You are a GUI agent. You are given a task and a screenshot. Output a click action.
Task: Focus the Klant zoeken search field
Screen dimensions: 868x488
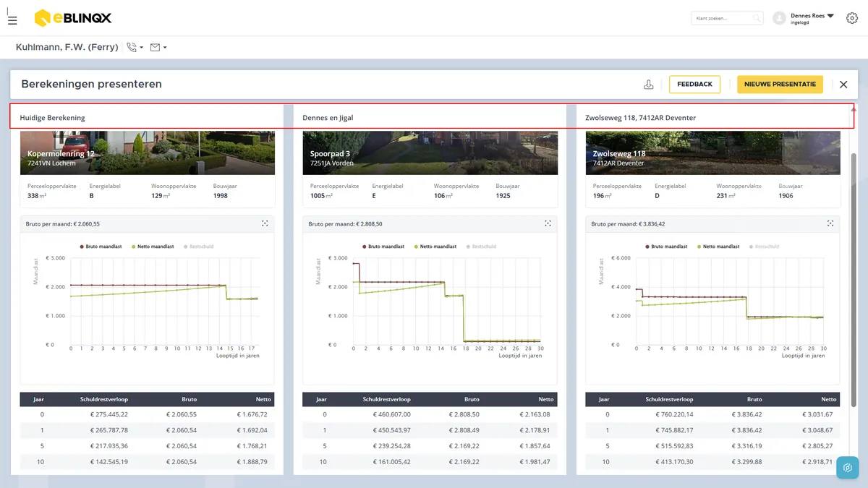(727, 18)
